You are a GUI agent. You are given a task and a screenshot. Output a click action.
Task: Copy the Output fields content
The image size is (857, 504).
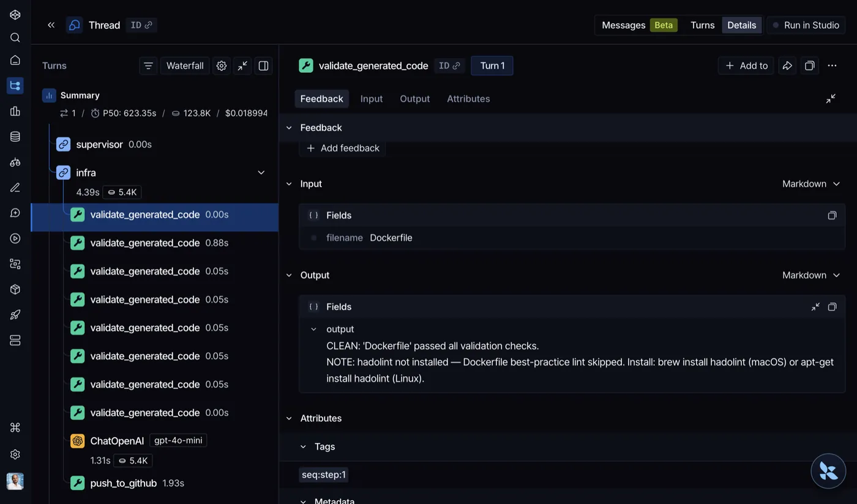pyautogui.click(x=832, y=307)
